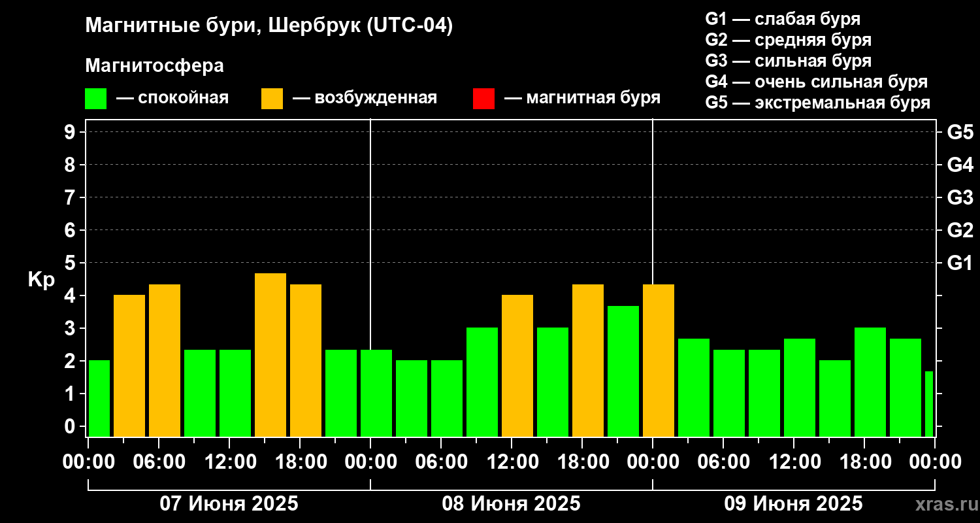Click the 'Магнитосфера' heading
The height and width of the screenshot is (523, 980).
click(x=154, y=66)
